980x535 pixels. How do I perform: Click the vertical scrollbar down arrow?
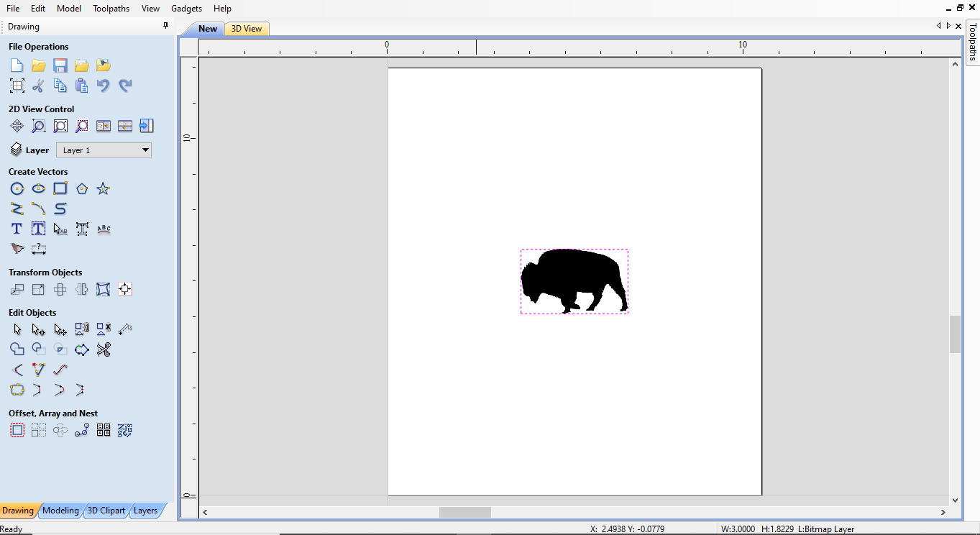955,500
